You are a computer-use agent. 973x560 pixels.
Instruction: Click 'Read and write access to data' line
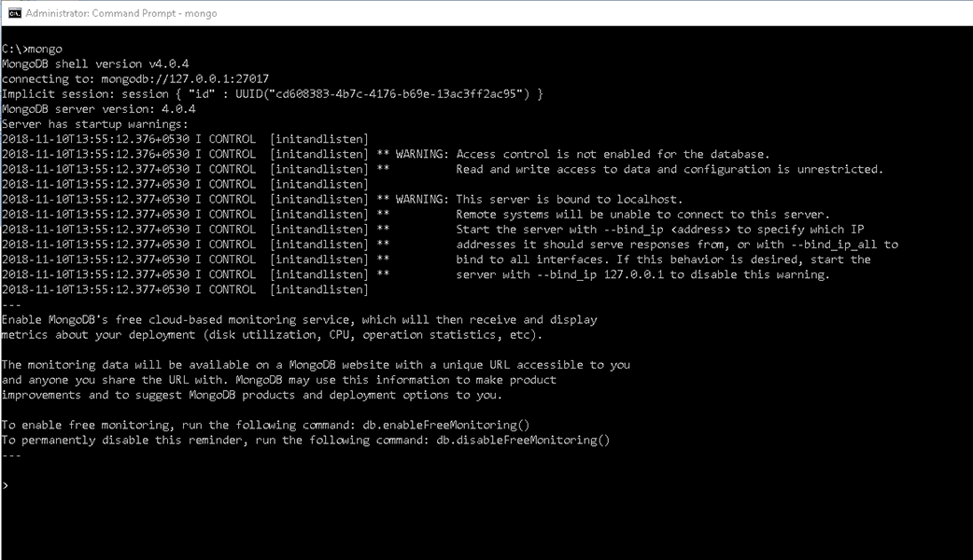coord(670,169)
